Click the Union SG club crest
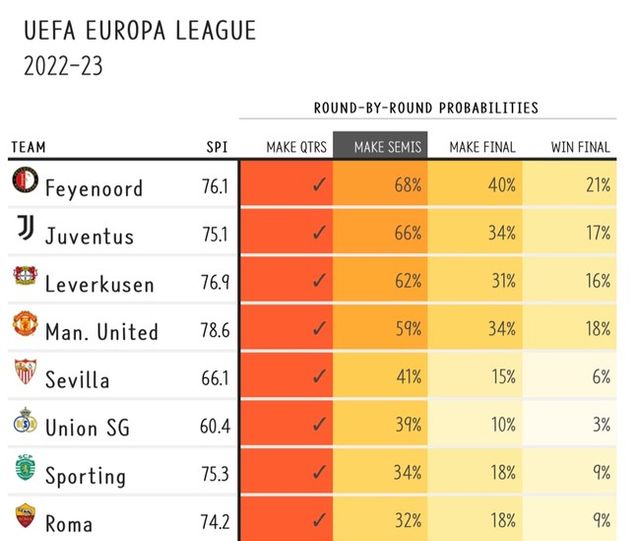This screenshot has width=640, height=541. pos(24,421)
